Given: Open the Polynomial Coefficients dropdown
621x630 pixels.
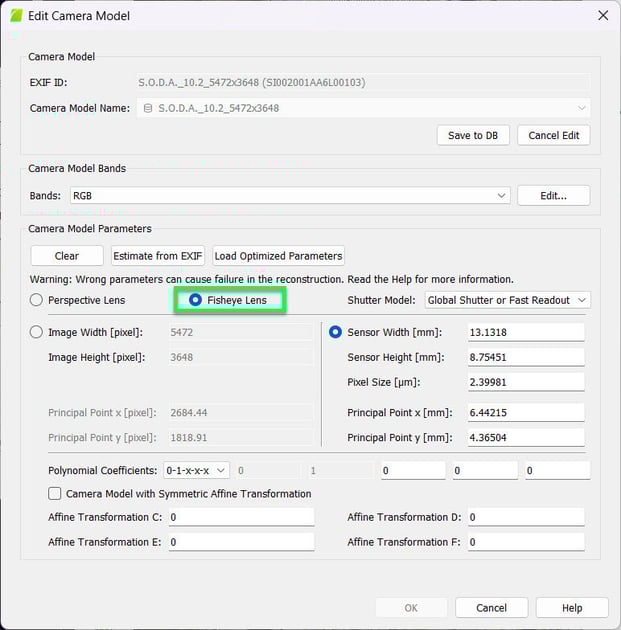Looking at the screenshot, I should (196, 470).
